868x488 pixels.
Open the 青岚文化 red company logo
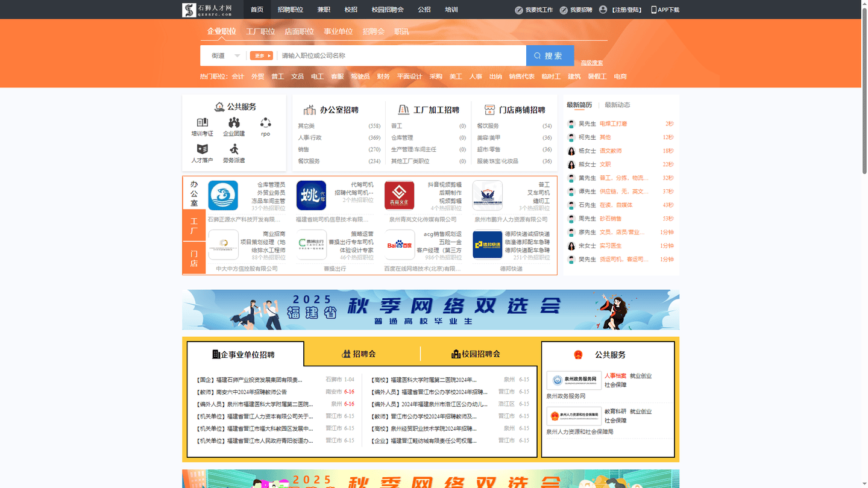click(399, 195)
